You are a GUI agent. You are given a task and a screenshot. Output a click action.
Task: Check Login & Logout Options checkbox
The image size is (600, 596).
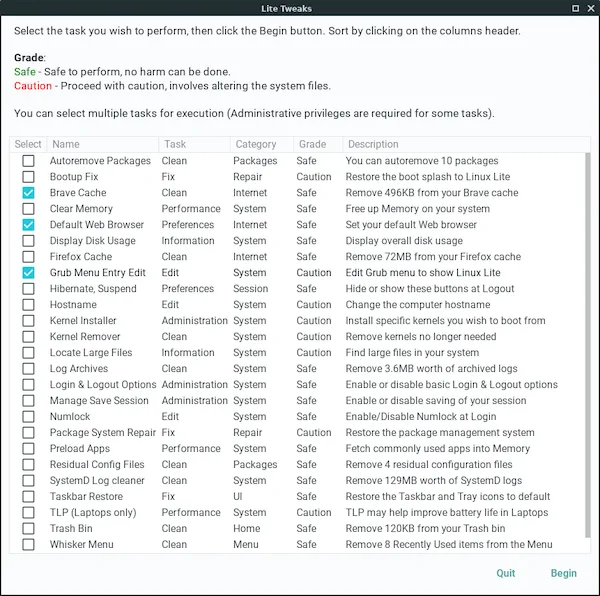pos(28,384)
